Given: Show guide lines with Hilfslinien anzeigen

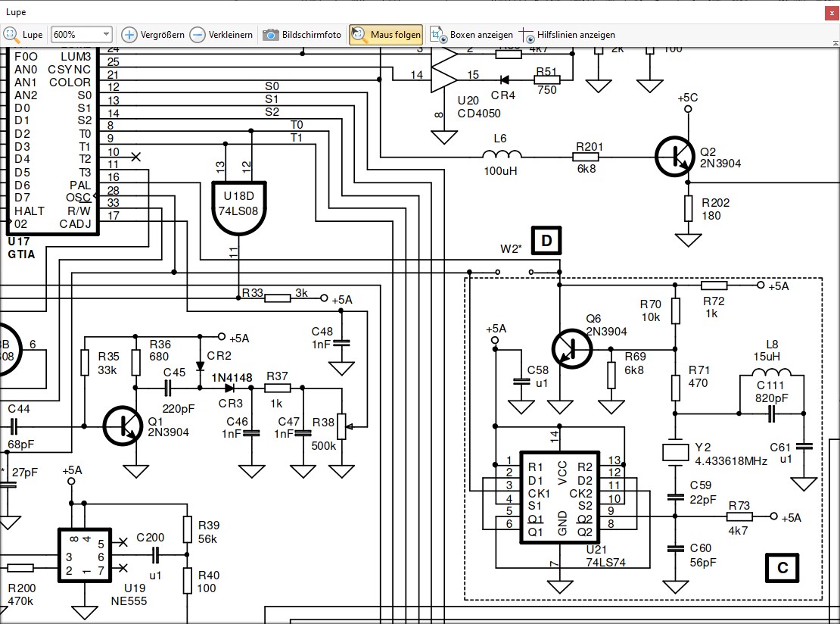Looking at the screenshot, I should pos(567,35).
